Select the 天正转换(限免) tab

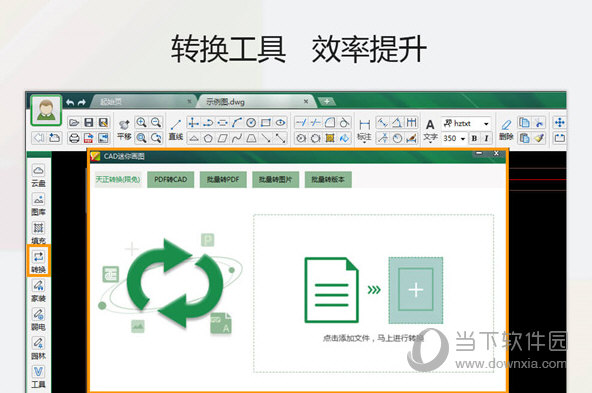tap(118, 179)
